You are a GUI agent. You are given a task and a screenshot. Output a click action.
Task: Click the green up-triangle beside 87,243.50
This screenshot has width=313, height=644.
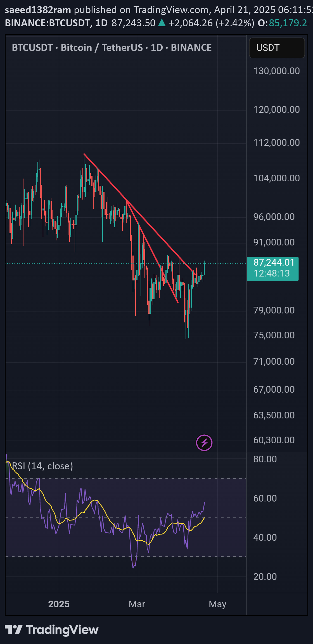click(x=162, y=23)
